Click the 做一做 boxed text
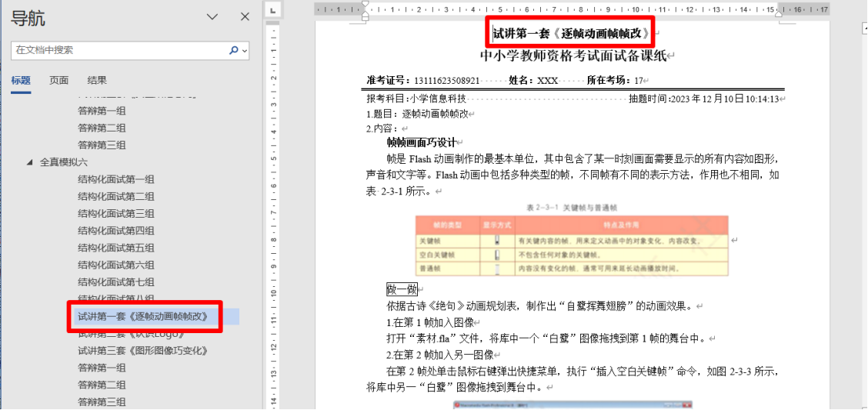The width and height of the screenshot is (868, 410). tap(402, 289)
